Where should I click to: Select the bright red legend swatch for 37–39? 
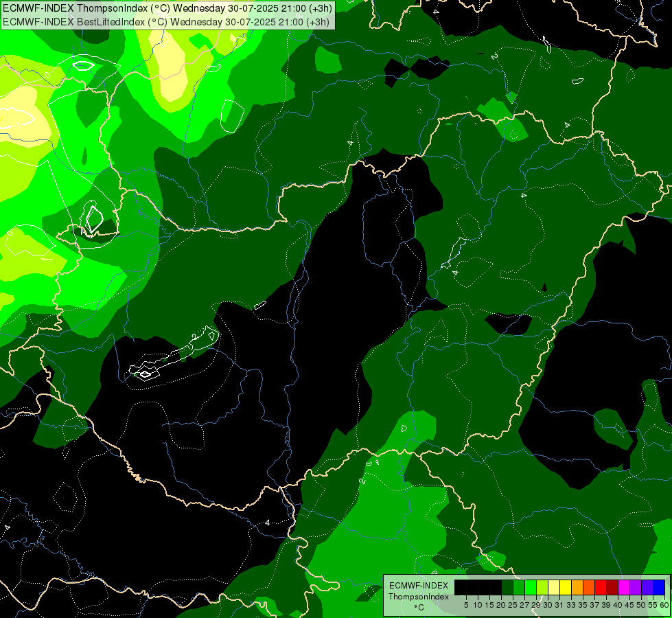click(x=601, y=587)
